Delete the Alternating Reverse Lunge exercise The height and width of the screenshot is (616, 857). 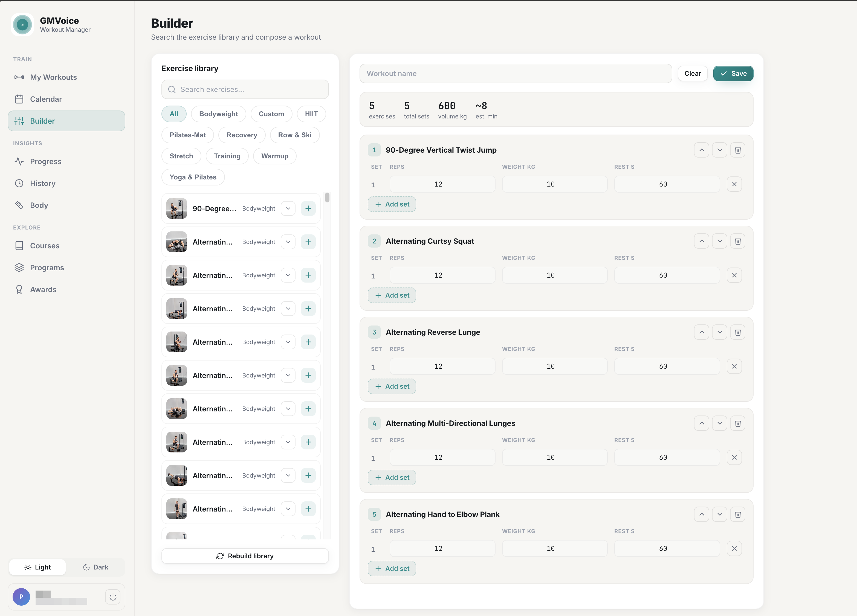click(738, 332)
